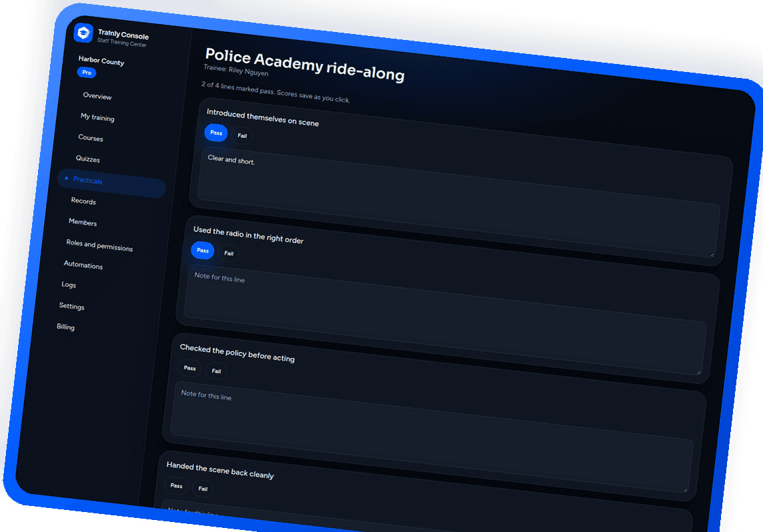Image resolution: width=763 pixels, height=532 pixels.
Task: Open Records in the sidebar
Action: click(83, 201)
